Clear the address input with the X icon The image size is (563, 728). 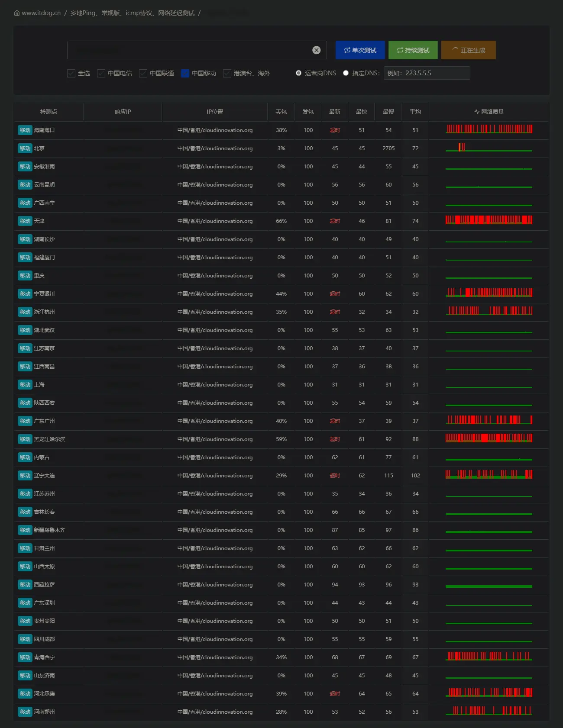pyautogui.click(x=317, y=50)
